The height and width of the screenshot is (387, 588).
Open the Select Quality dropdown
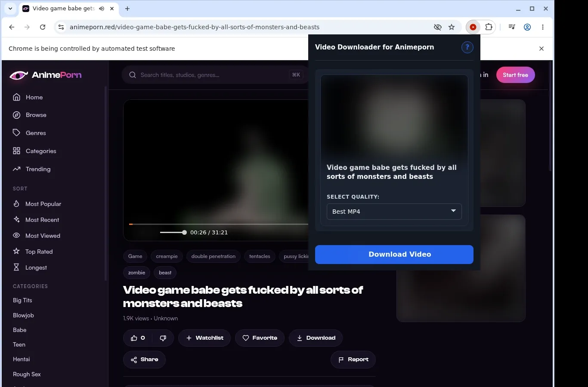coord(394,212)
